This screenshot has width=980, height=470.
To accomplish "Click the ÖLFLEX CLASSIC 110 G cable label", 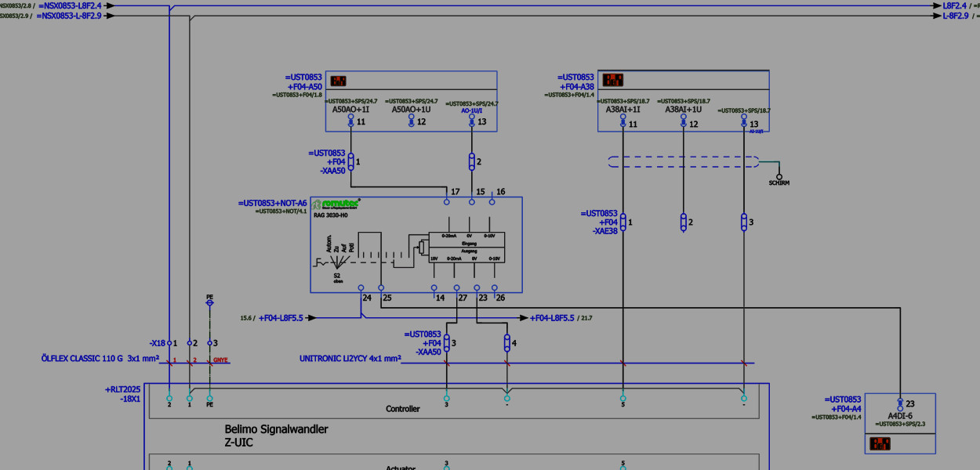I will [100, 359].
